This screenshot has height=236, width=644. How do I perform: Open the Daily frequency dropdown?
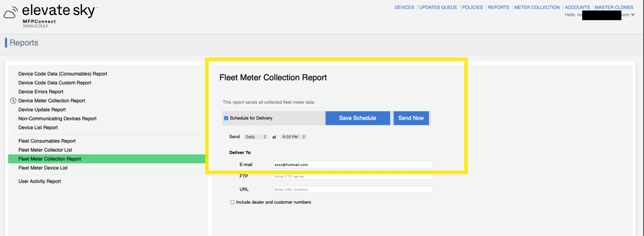pos(256,137)
